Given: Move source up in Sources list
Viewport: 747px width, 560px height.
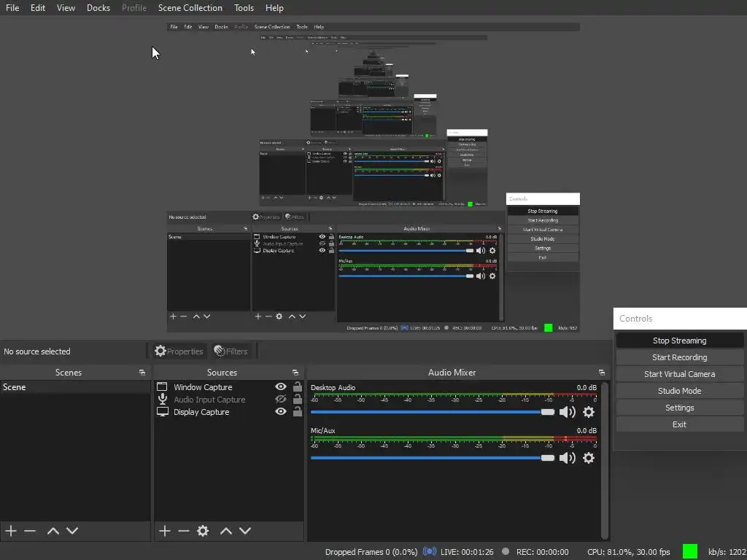Looking at the screenshot, I should [226, 531].
